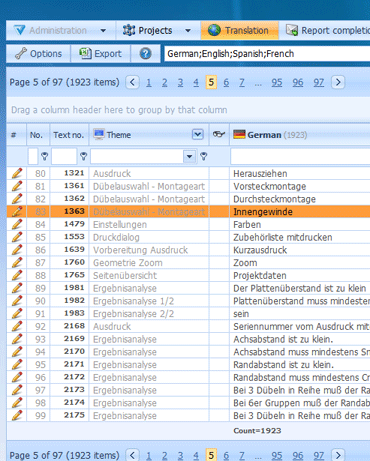Open the Theme column header dropdown
This screenshot has width=370, height=461.
click(198, 134)
